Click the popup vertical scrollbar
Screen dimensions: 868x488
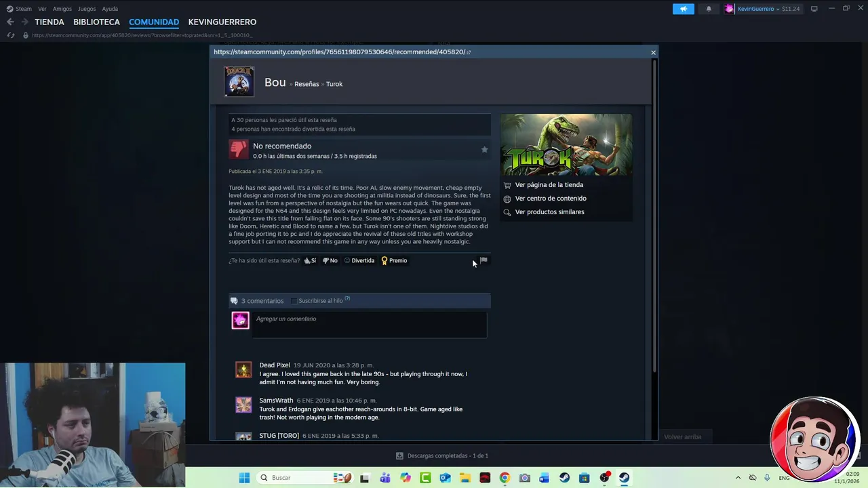(x=654, y=216)
